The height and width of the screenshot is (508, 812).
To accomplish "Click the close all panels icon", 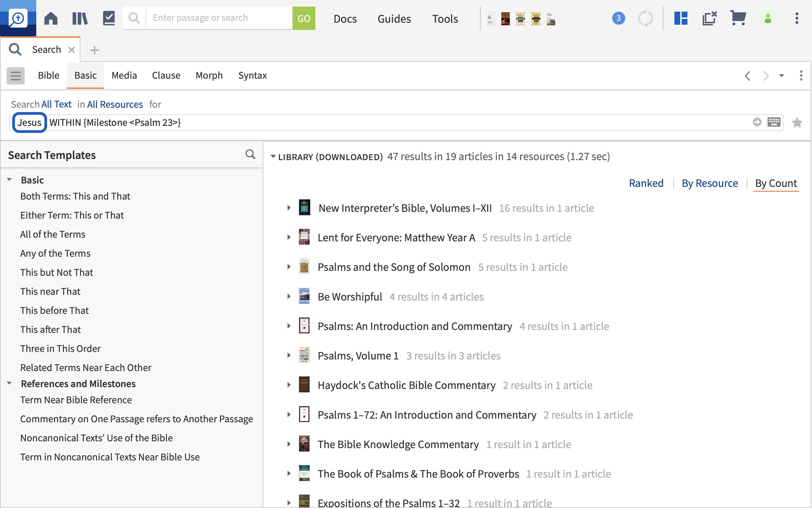I will coord(709,18).
